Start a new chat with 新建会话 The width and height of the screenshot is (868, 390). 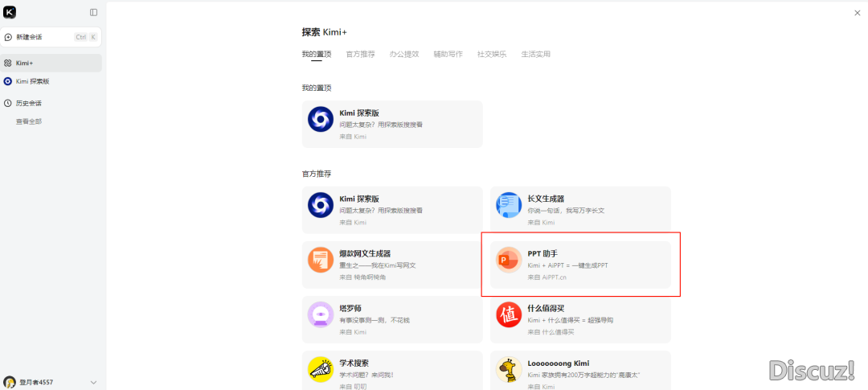pos(51,37)
